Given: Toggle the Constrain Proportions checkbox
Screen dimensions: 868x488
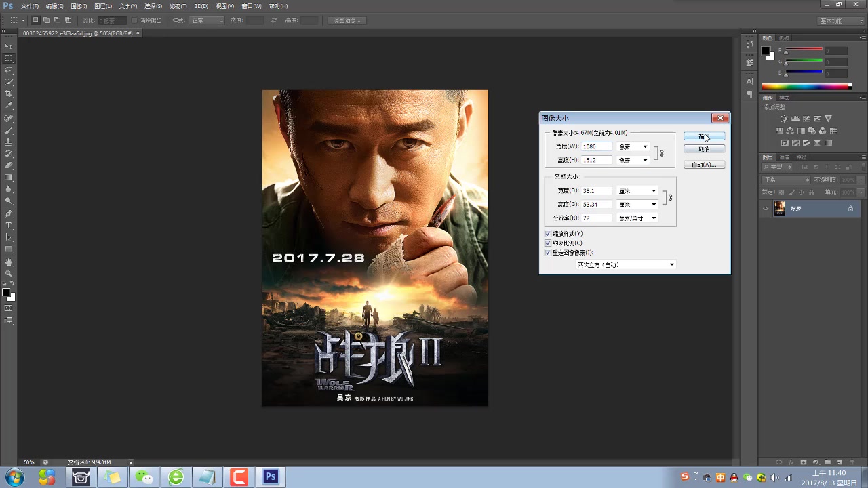Looking at the screenshot, I should (x=548, y=243).
